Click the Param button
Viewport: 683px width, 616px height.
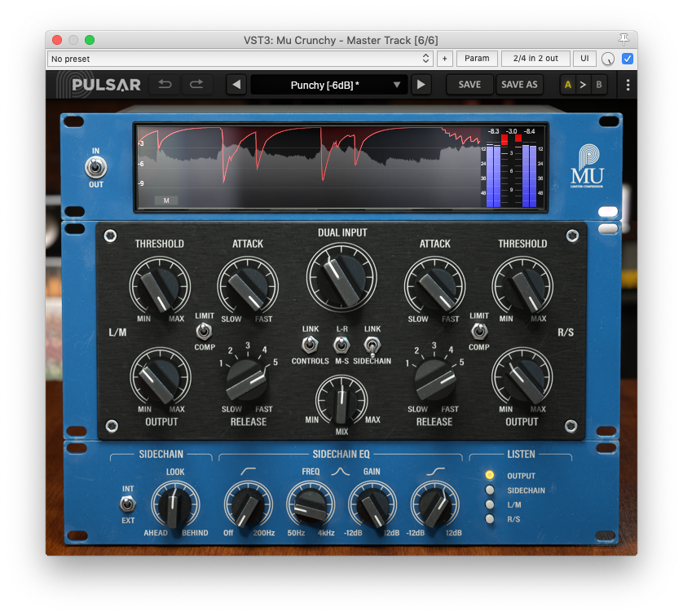477,59
